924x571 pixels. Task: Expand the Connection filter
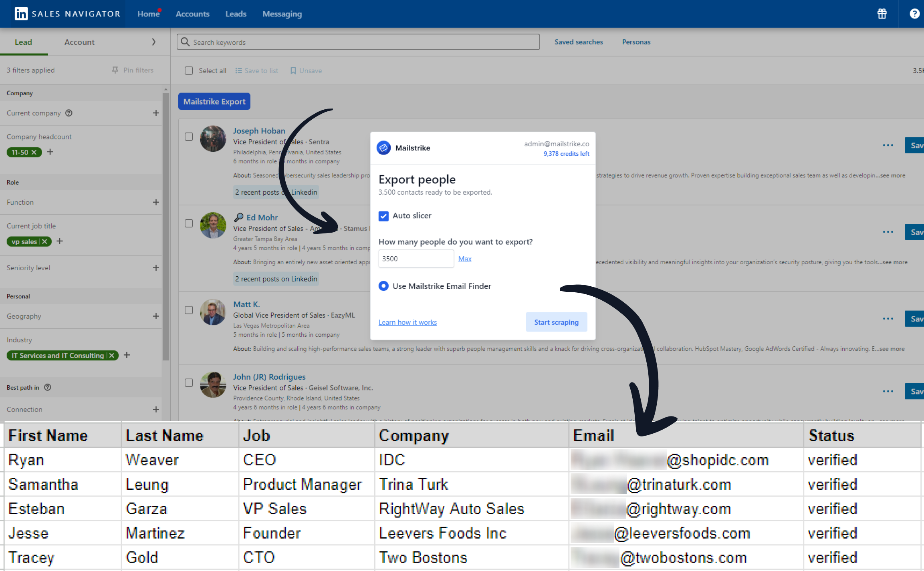[x=156, y=409]
